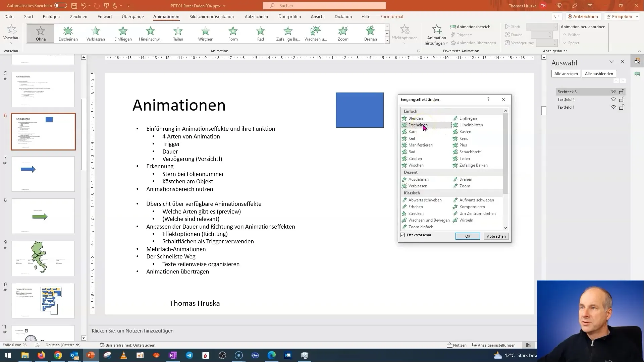Expand the Vorschau dropdown arrow
Viewport: 644px width, 362px height.
11,43
